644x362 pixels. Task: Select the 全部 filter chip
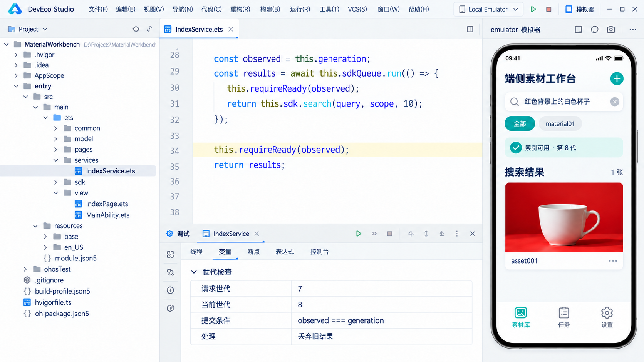pos(520,123)
